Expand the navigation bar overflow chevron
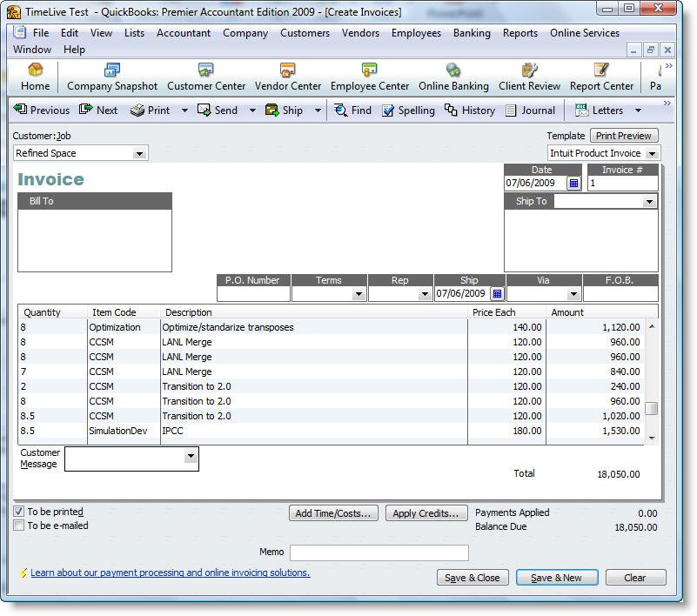 pyautogui.click(x=668, y=66)
